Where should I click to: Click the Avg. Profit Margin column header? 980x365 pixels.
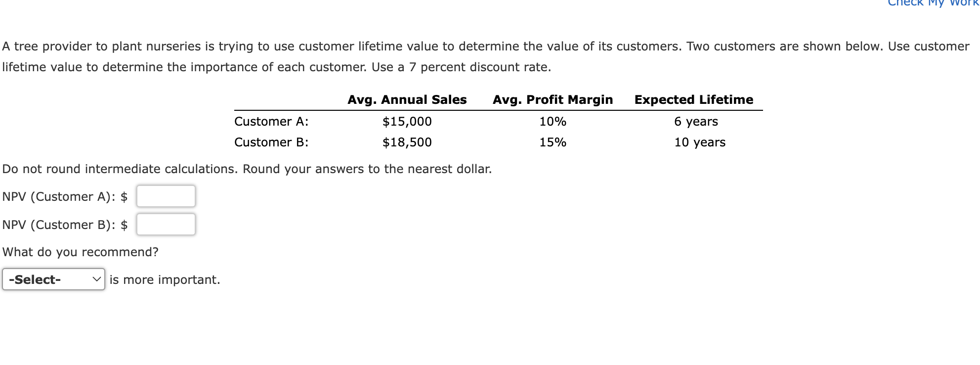click(553, 99)
